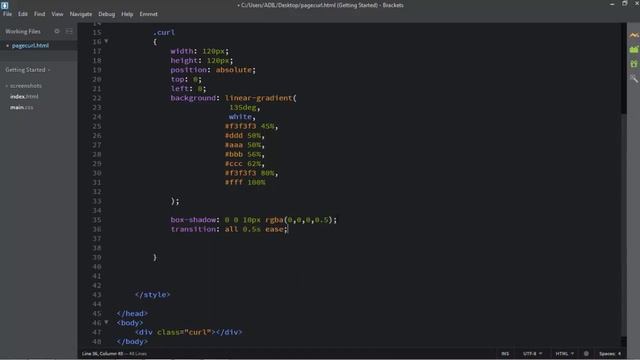Click the green outline plugin icon in right toolbar
Image resolution: width=640 pixels, height=360 pixels.
click(633, 64)
